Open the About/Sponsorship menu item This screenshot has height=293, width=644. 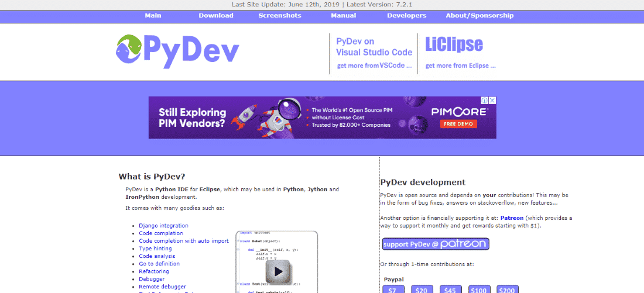[x=479, y=16]
